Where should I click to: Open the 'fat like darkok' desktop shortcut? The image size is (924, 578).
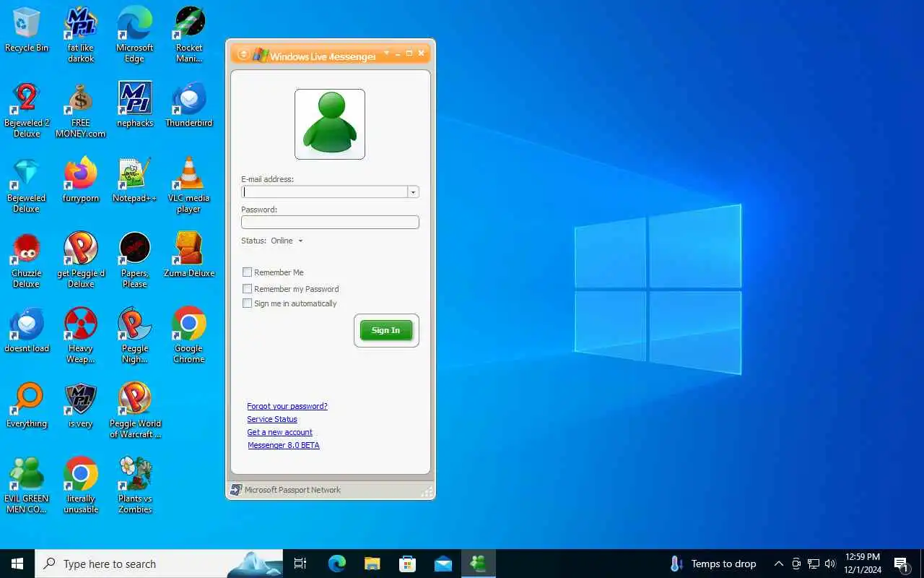81,35
